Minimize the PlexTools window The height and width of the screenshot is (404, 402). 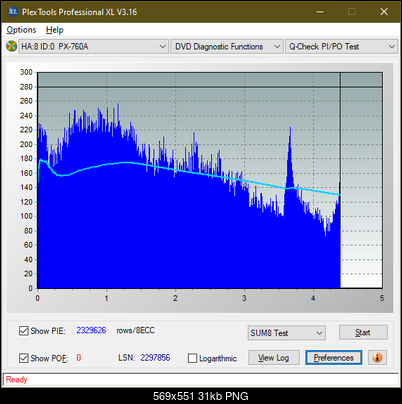(x=320, y=12)
